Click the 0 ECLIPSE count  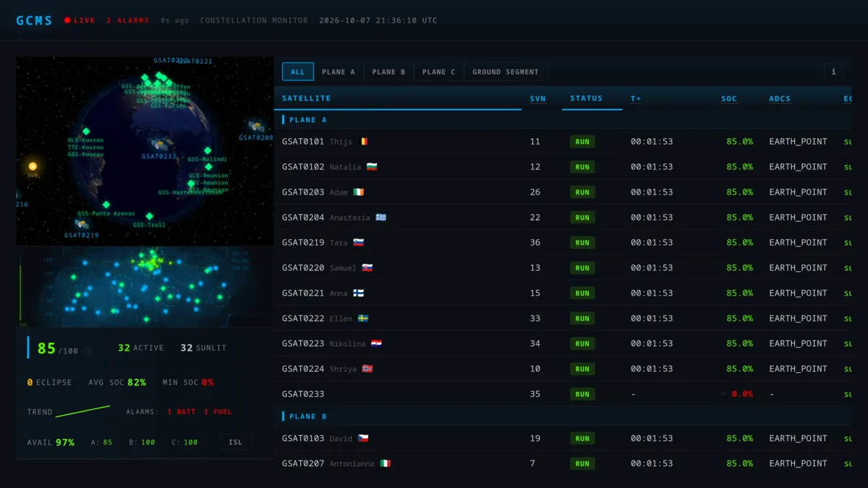click(x=49, y=382)
